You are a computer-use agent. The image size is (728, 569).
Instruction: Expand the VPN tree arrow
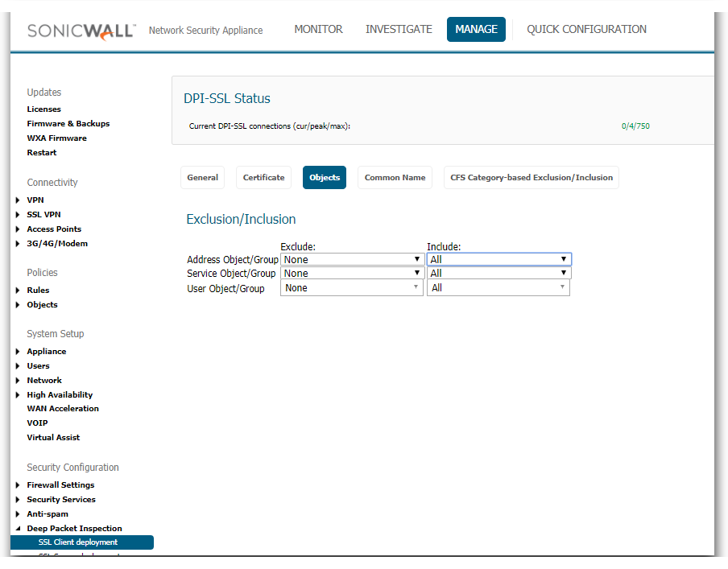18,200
